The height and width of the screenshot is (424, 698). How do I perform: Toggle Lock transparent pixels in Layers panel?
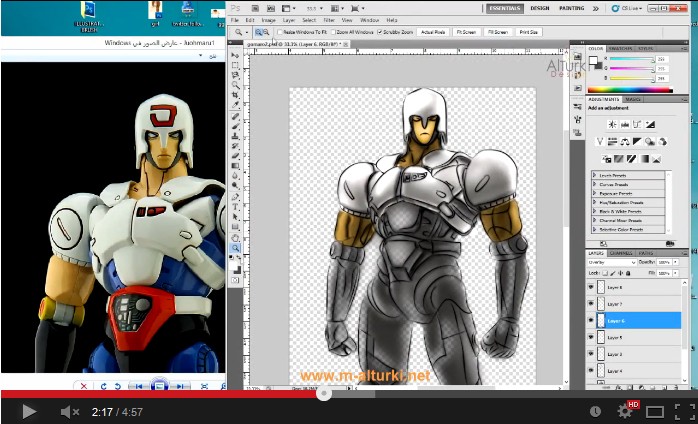(x=605, y=273)
